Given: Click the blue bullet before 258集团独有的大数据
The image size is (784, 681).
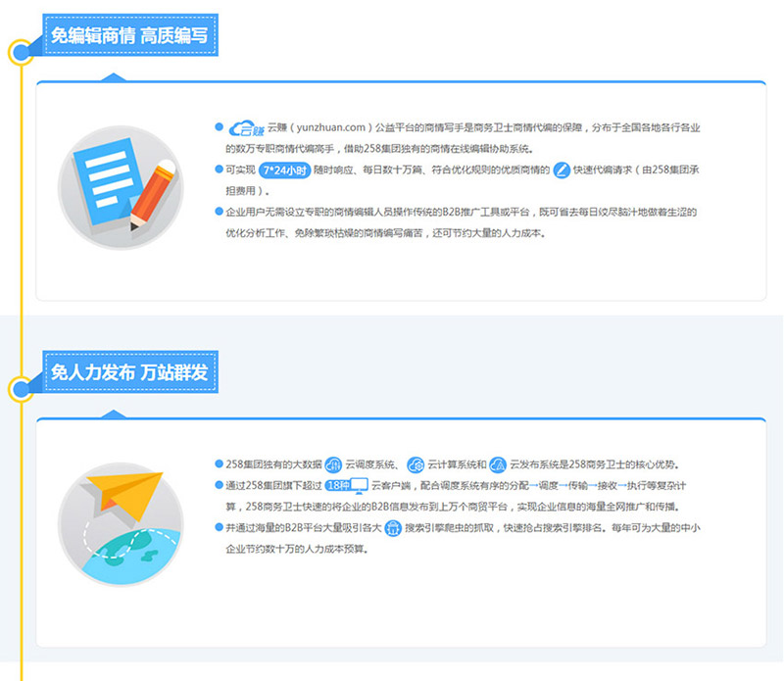Looking at the screenshot, I should click(219, 463).
